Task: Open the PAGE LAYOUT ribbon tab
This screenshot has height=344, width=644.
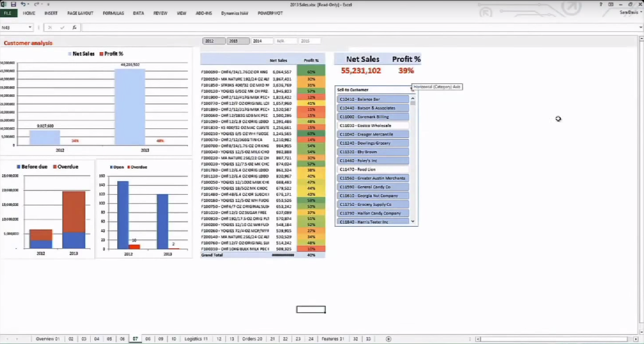Action: coord(80,13)
